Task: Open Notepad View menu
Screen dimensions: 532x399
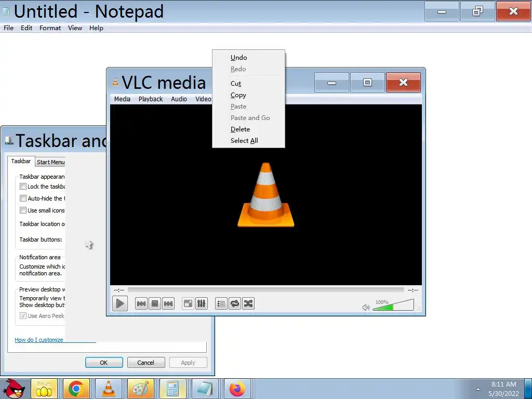Action: click(75, 28)
